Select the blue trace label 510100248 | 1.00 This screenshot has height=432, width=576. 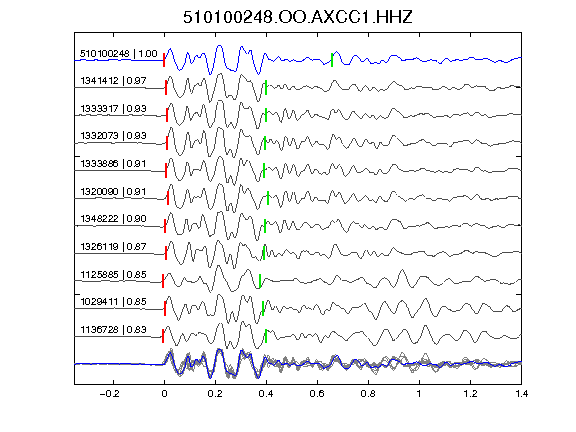(119, 54)
